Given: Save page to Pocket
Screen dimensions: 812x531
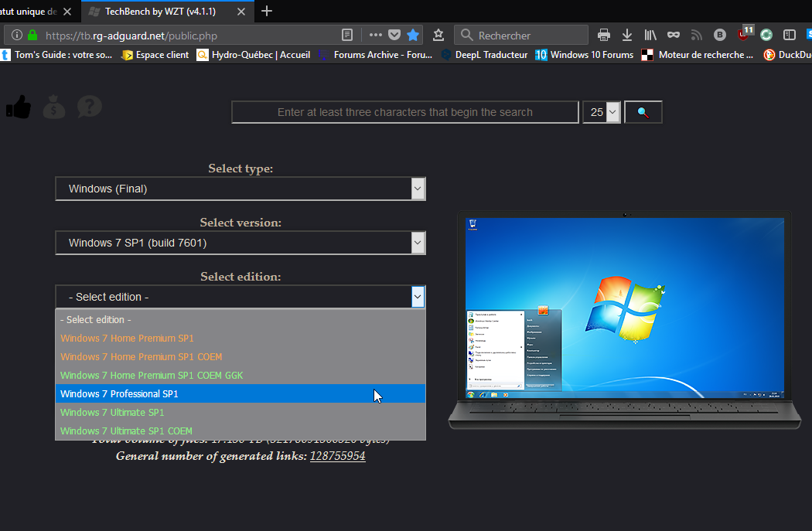Looking at the screenshot, I should coord(394,36).
